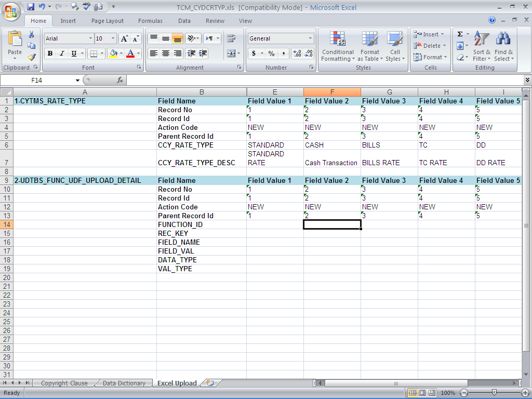The width and height of the screenshot is (532, 399).
Task: Toggle Underline formatting
Action: pos(74,54)
